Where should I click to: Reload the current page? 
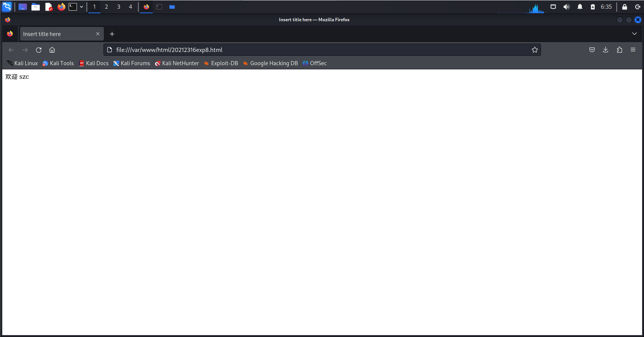click(x=39, y=50)
